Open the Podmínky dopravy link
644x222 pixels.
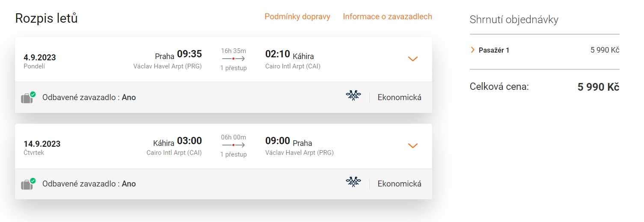tap(297, 17)
